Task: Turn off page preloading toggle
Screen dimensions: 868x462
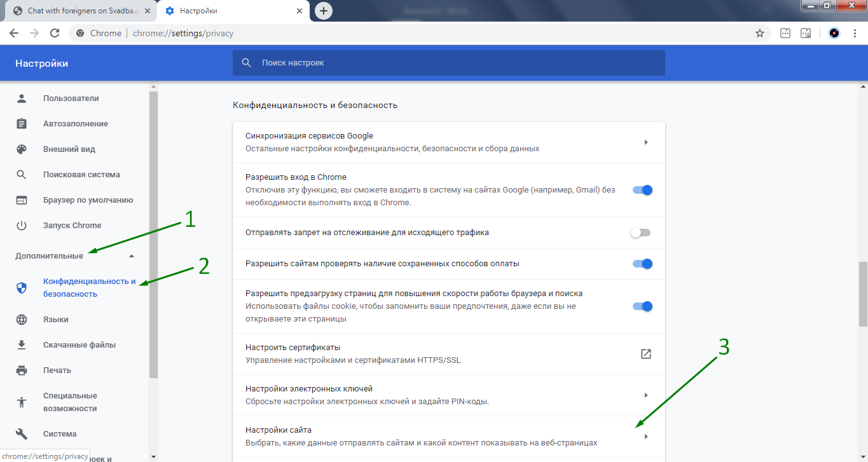Action: click(642, 306)
